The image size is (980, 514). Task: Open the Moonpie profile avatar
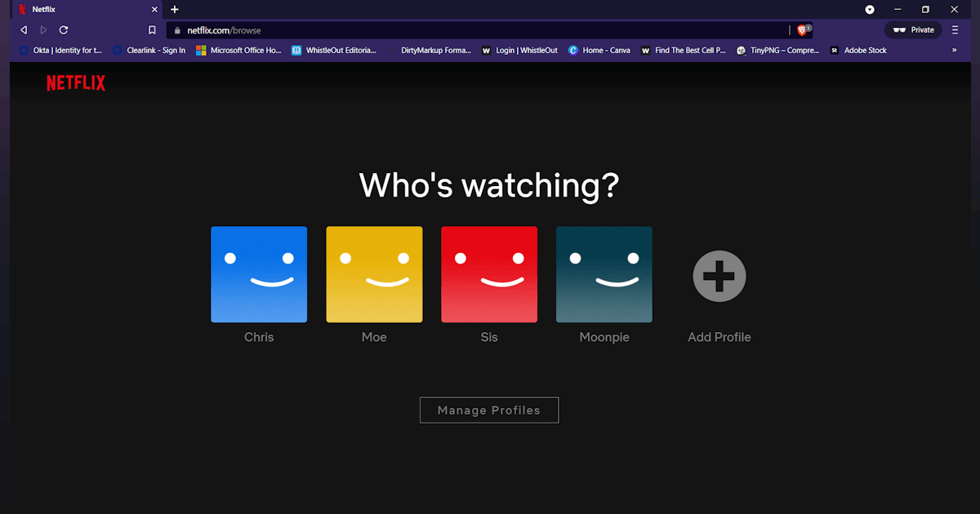pyautogui.click(x=604, y=274)
